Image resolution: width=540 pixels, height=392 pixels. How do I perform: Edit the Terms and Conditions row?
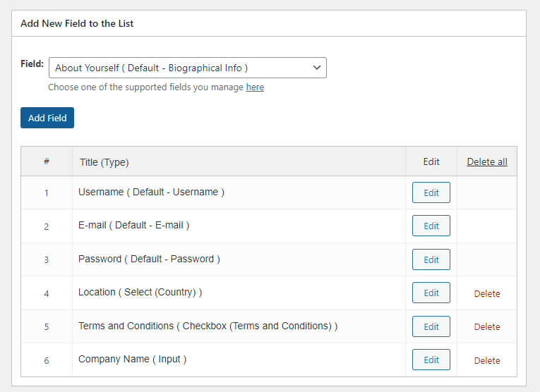(431, 326)
